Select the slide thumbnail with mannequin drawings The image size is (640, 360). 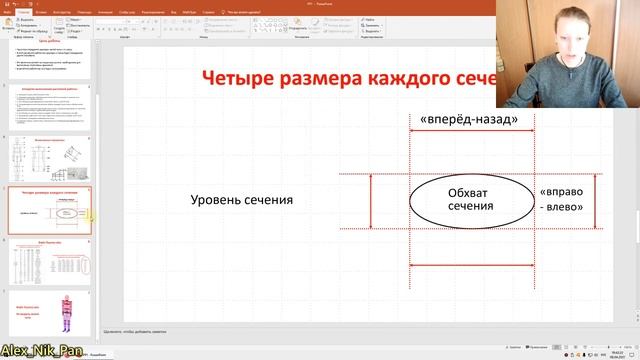49,159
